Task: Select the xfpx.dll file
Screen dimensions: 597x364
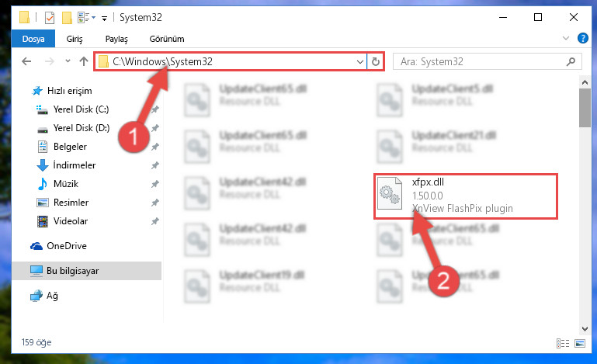Action: [465, 196]
